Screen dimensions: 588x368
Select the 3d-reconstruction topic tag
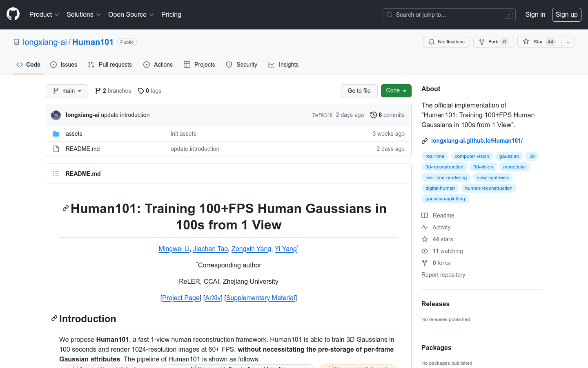click(x=444, y=167)
